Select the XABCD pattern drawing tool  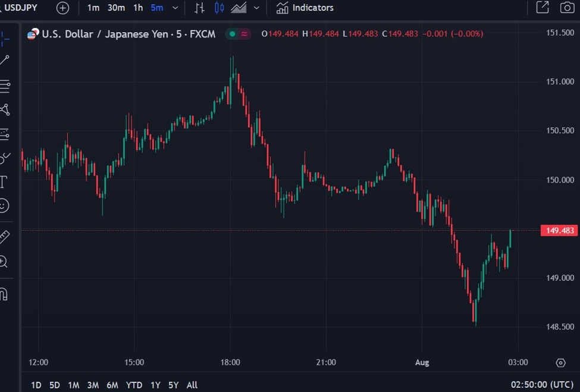click(x=5, y=110)
